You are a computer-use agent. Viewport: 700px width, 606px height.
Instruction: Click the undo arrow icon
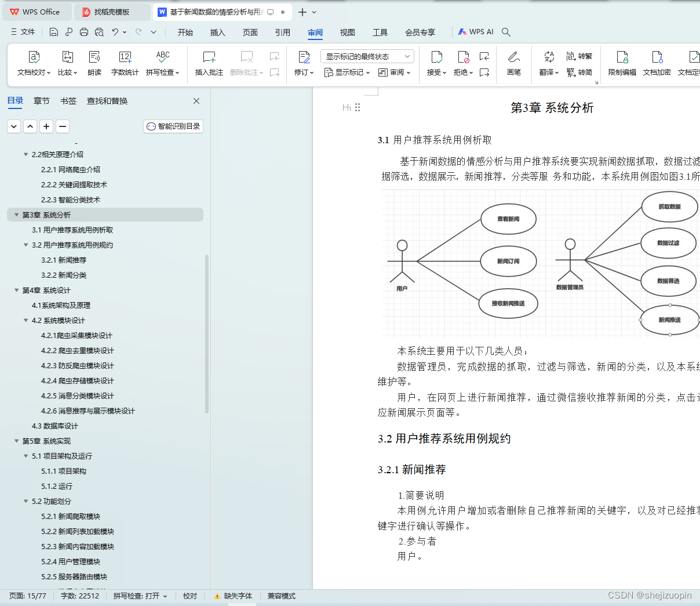tap(115, 32)
